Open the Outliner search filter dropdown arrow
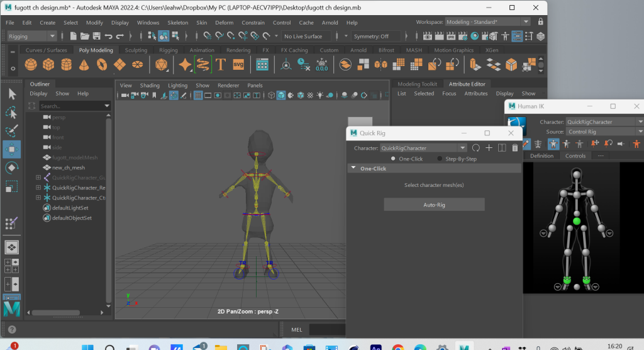This screenshot has width=644, height=350. tap(107, 106)
